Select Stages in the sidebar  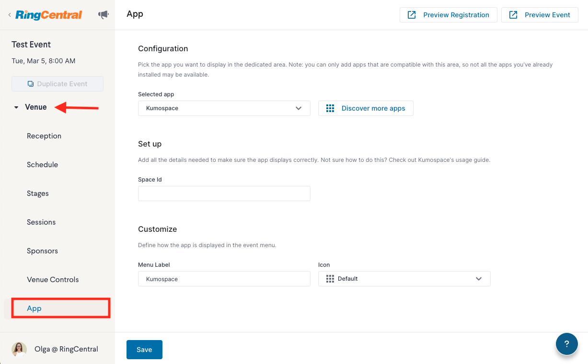coord(38,193)
